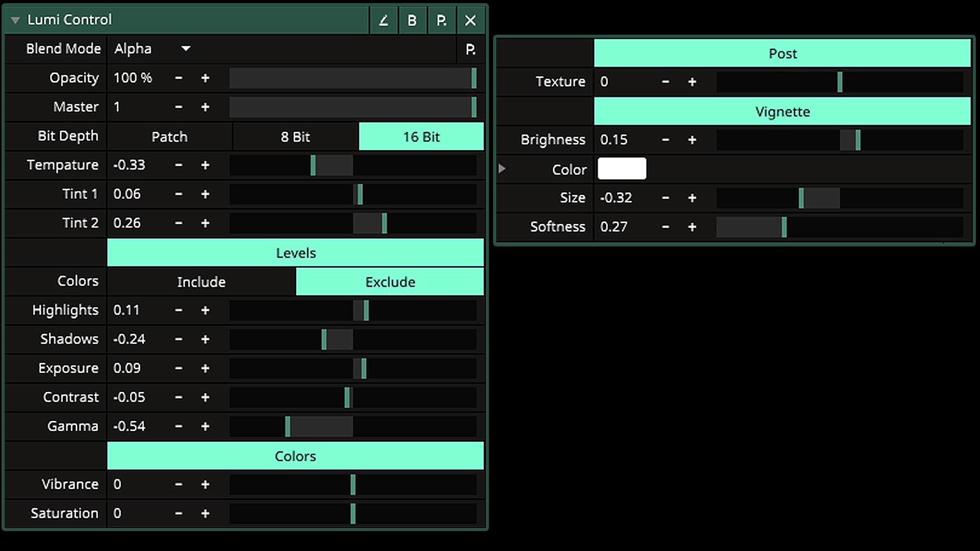The height and width of the screenshot is (551, 980).
Task: Switch Bit Depth to Patch
Action: click(169, 137)
